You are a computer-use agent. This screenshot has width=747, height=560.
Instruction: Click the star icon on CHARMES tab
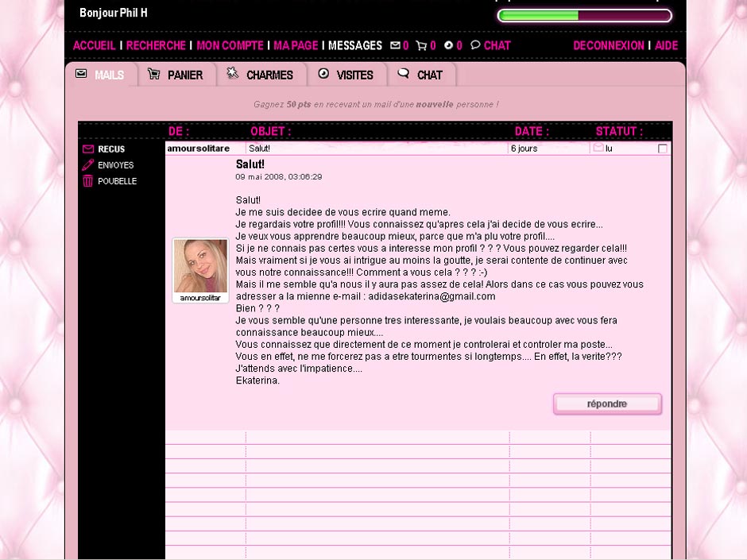232,73
